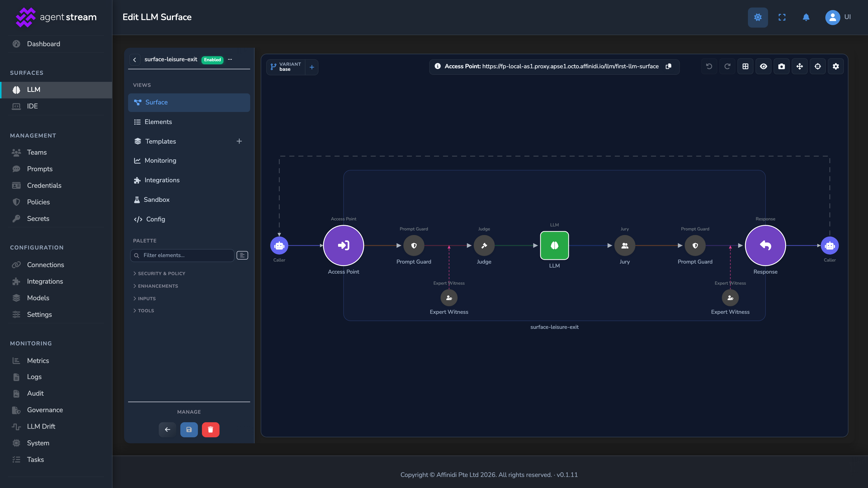
Task: Open the Config view
Action: [x=189, y=219]
